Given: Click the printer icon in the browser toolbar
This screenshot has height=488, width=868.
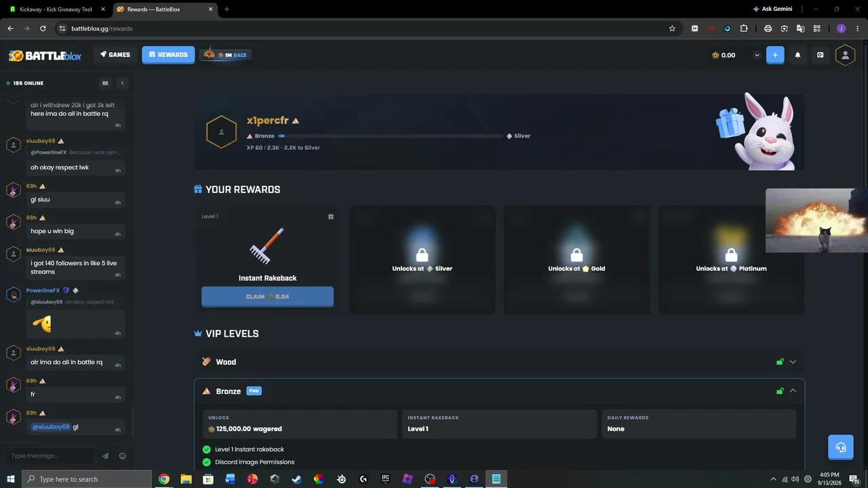Looking at the screenshot, I should click(768, 28).
